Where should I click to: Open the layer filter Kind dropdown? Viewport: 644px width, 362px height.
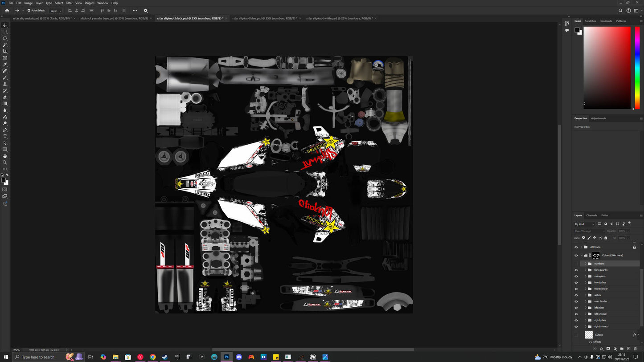tap(585, 224)
